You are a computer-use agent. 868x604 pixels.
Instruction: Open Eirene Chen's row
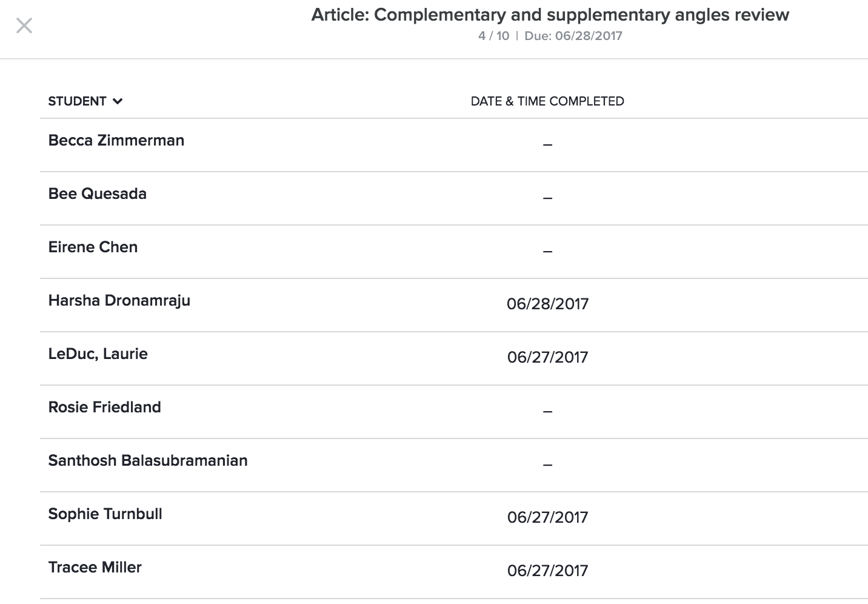tap(93, 247)
